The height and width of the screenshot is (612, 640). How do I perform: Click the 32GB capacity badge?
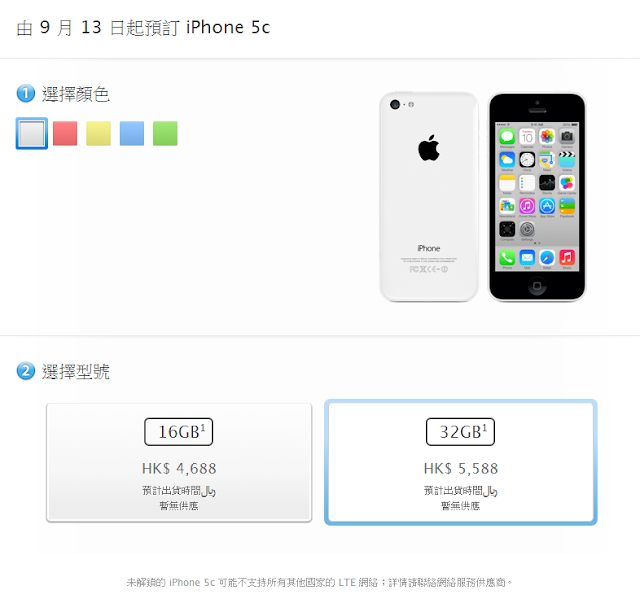[x=460, y=432]
